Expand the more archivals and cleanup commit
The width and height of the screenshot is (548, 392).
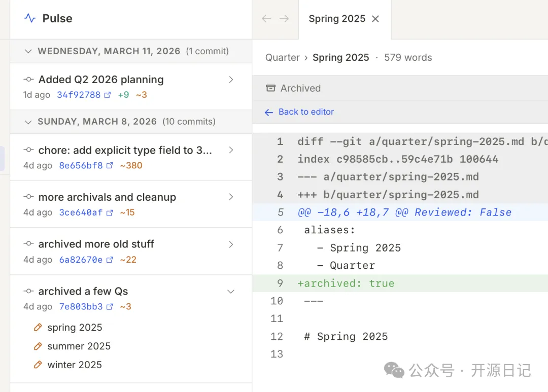(x=231, y=197)
